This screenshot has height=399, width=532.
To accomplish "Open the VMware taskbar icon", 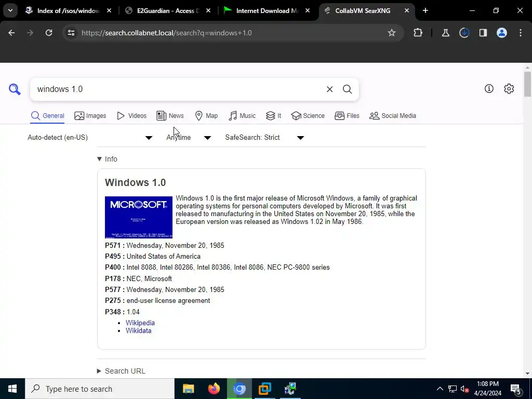I will click(x=264, y=389).
